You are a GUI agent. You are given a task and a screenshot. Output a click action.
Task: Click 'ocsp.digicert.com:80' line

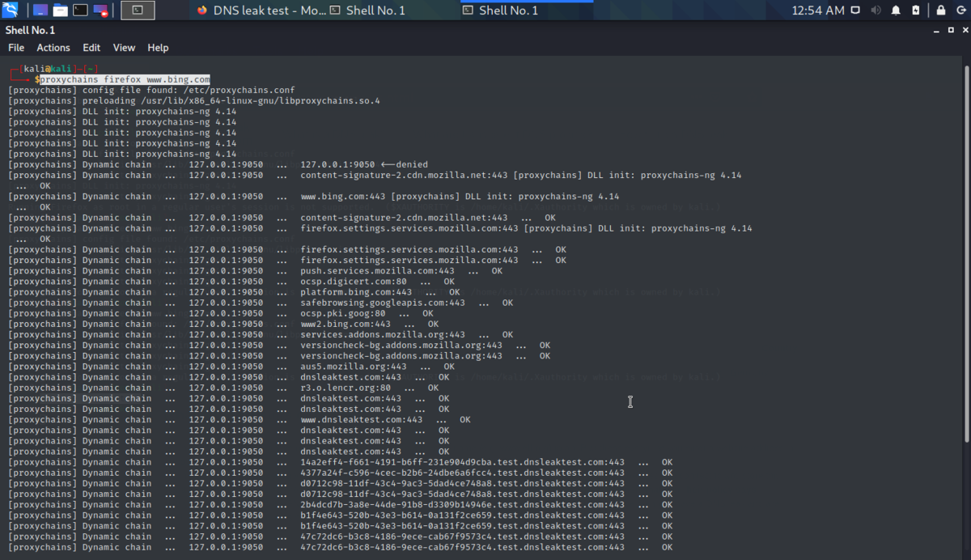pyautogui.click(x=354, y=282)
